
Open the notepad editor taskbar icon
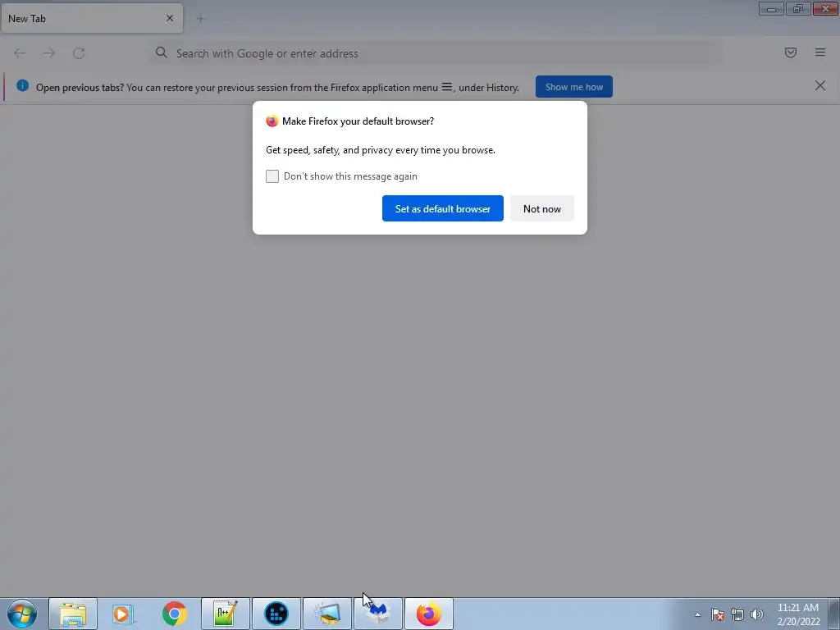point(226,614)
